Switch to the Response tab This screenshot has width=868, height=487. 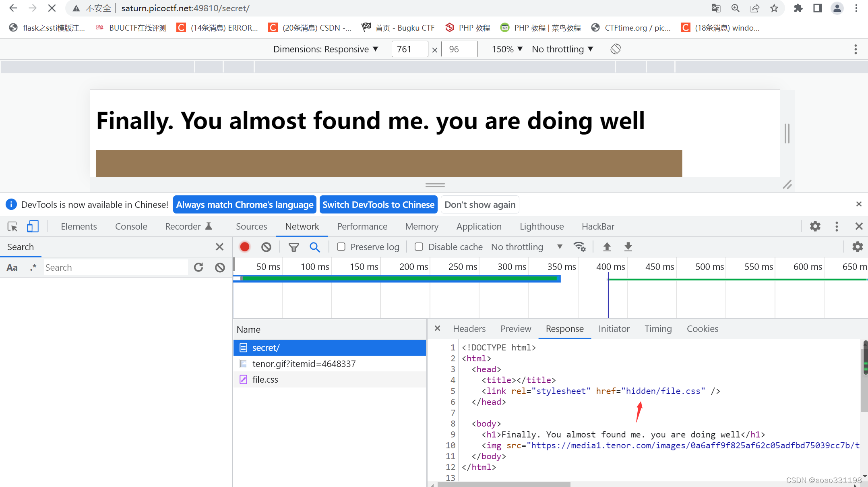pos(564,328)
